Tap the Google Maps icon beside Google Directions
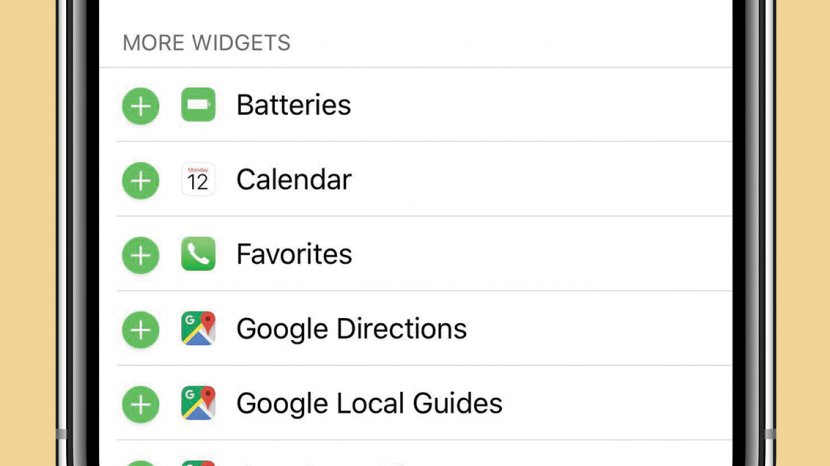The height and width of the screenshot is (466, 830). (198, 329)
